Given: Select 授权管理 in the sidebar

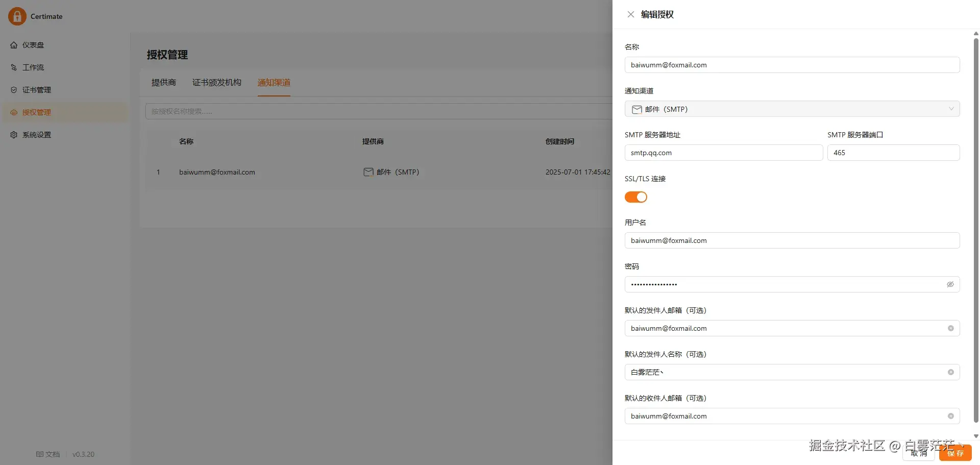Looking at the screenshot, I should pyautogui.click(x=65, y=112).
